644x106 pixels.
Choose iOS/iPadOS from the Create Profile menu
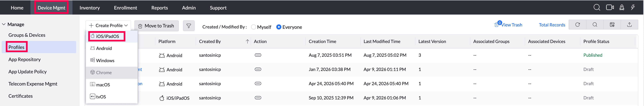(x=106, y=36)
